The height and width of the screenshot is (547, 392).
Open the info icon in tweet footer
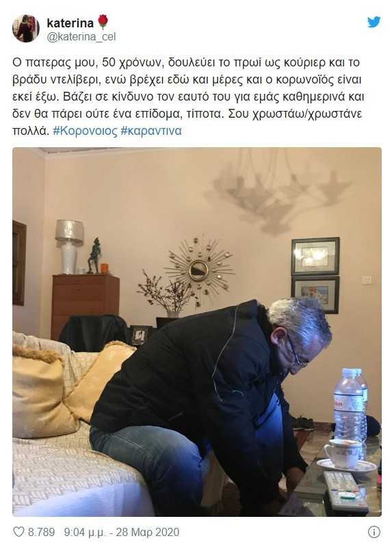374,532
